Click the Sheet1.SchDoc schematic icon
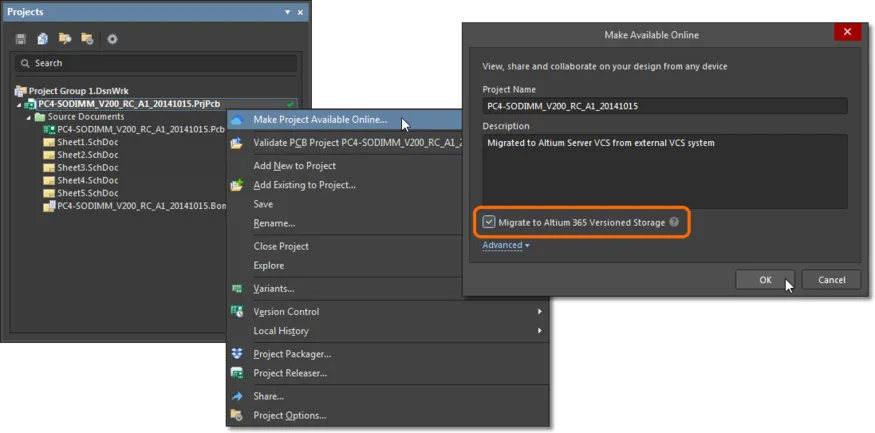 (49, 142)
